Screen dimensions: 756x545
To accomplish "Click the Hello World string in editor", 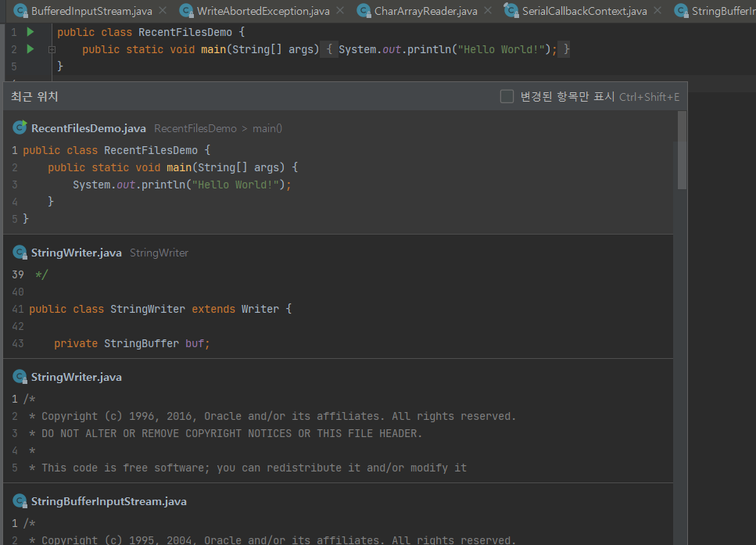I will tap(501, 49).
